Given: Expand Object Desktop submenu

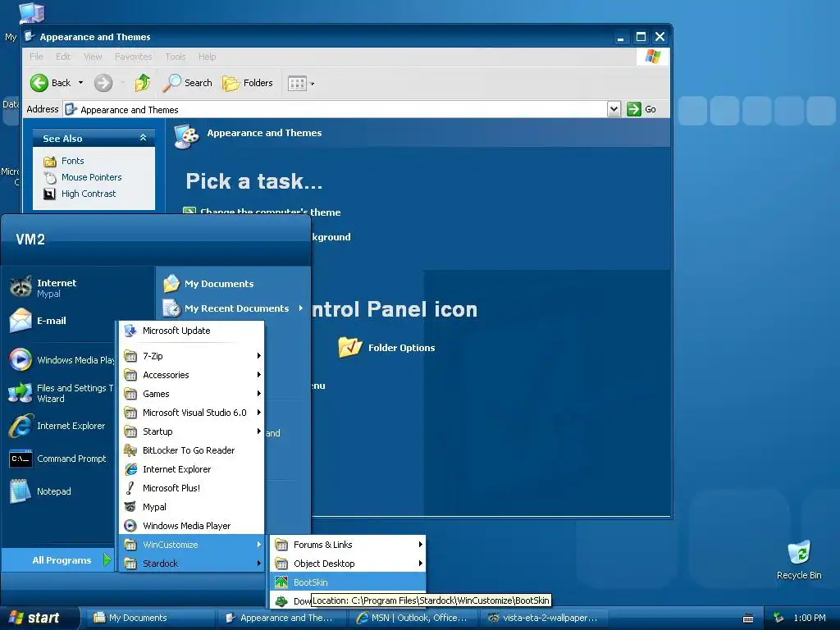Looking at the screenshot, I should (x=348, y=564).
